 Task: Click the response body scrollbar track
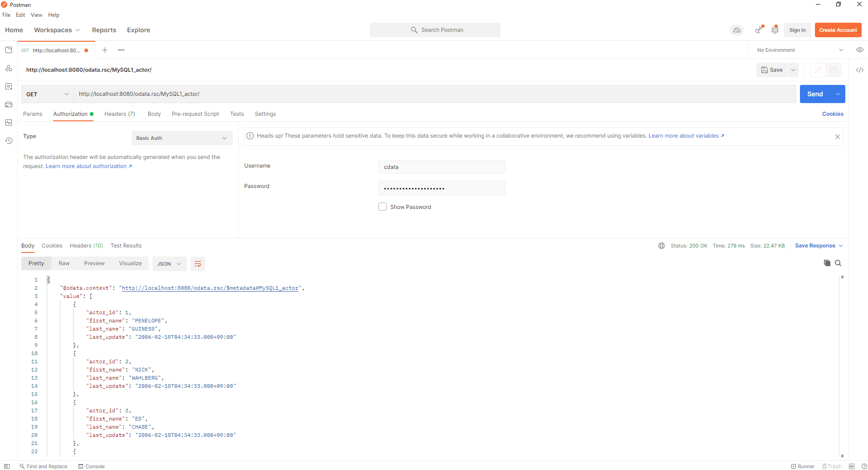point(842,366)
